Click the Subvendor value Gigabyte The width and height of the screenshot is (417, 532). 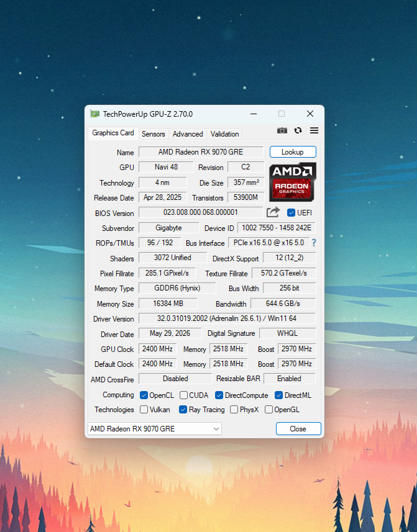point(168,228)
